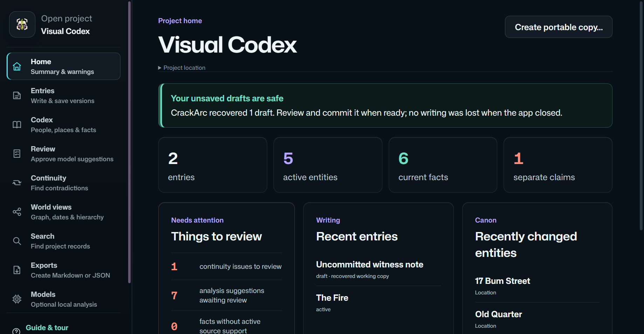644x334 pixels.
Task: Click the Review checklist icon
Action: pos(17,154)
